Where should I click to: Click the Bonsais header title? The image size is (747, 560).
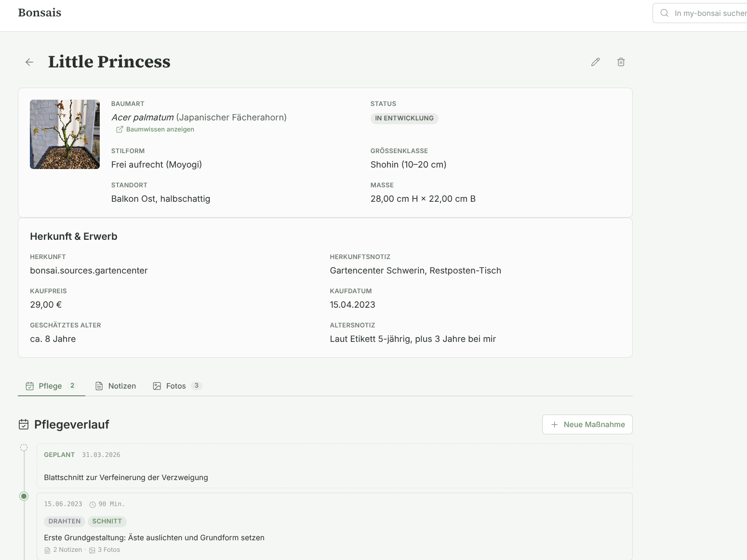coord(40,13)
